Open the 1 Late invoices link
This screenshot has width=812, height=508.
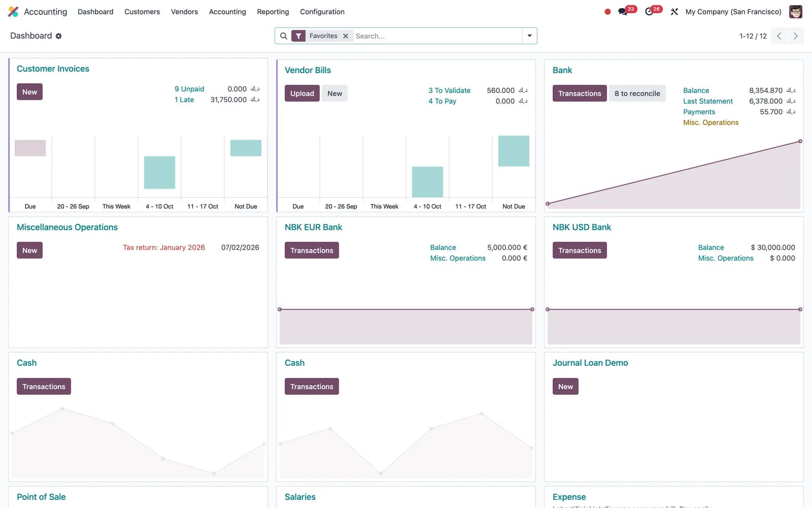(x=184, y=100)
